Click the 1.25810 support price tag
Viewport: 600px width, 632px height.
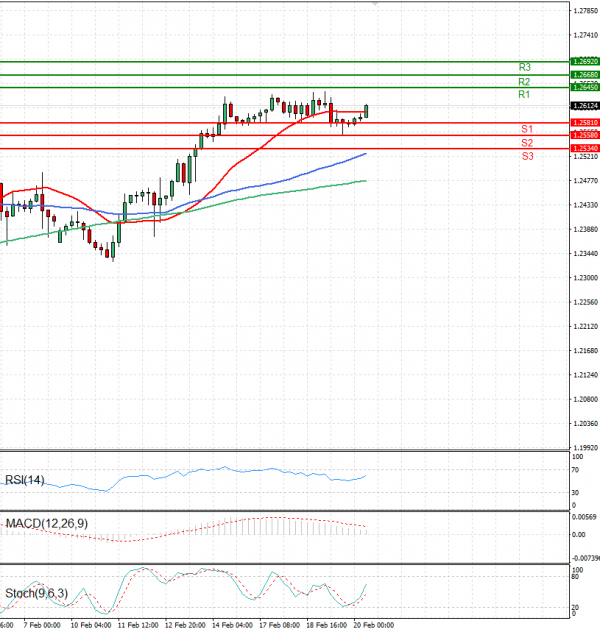point(585,122)
